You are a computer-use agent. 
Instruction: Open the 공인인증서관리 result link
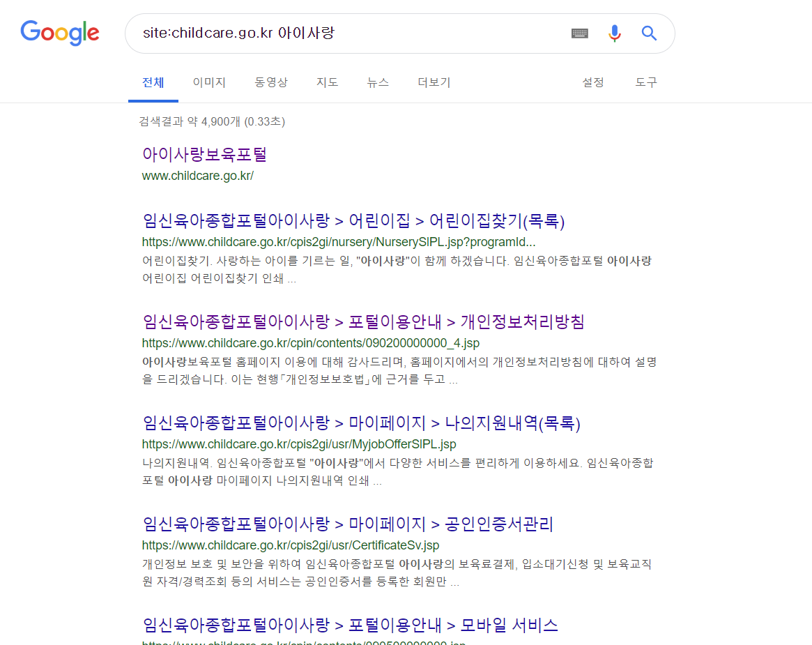(x=347, y=524)
